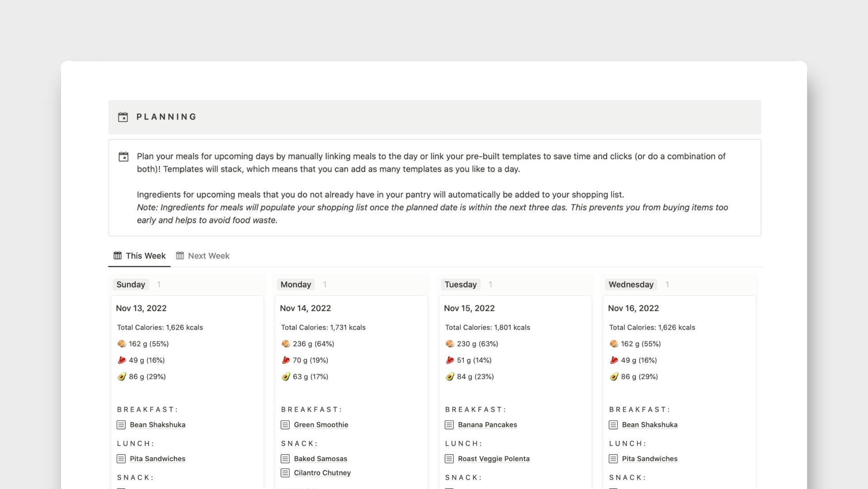Open the Roast Veggie Polenta lunch page
Viewport: 868px width, 489px height.
pos(494,458)
